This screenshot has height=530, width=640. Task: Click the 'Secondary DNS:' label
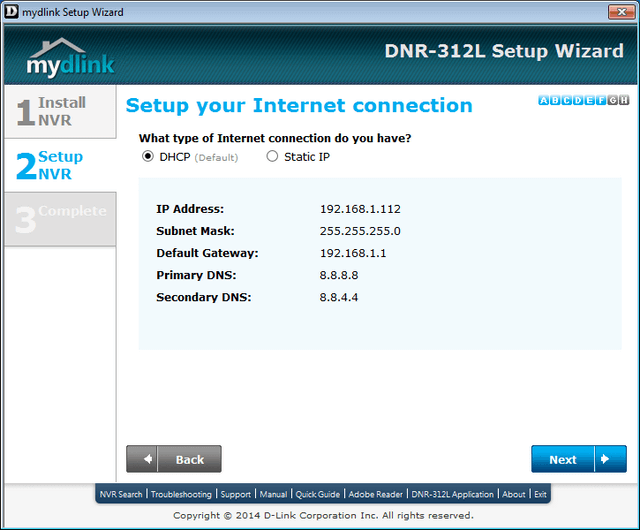204,297
